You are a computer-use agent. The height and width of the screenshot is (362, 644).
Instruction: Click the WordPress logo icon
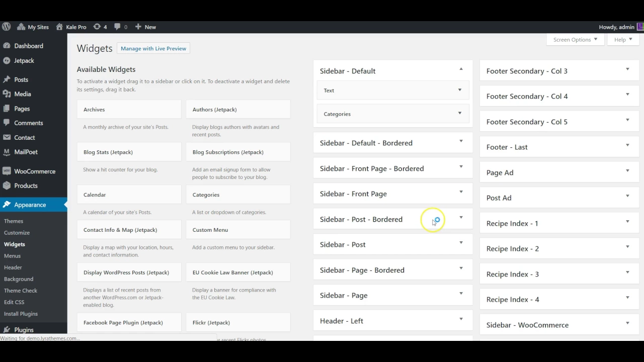click(7, 27)
